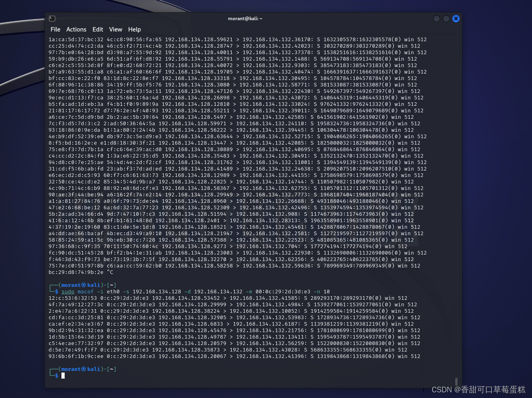Click MAC address 58:85:24:59:a1:5c

pyautogui.click(x=76, y=240)
